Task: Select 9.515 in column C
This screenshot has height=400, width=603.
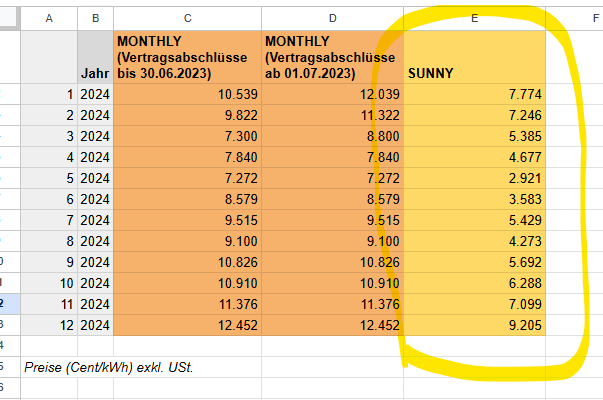Action: click(x=187, y=220)
